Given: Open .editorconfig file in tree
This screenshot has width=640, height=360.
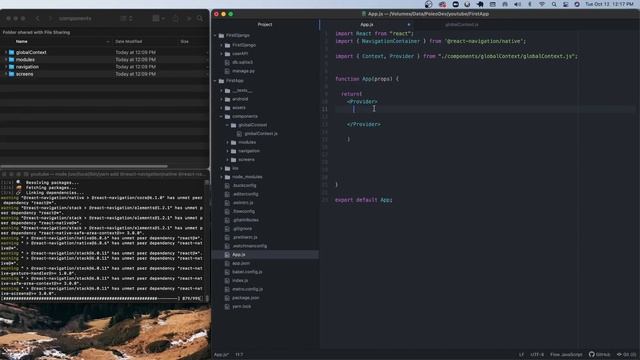Looking at the screenshot, I should click(245, 194).
